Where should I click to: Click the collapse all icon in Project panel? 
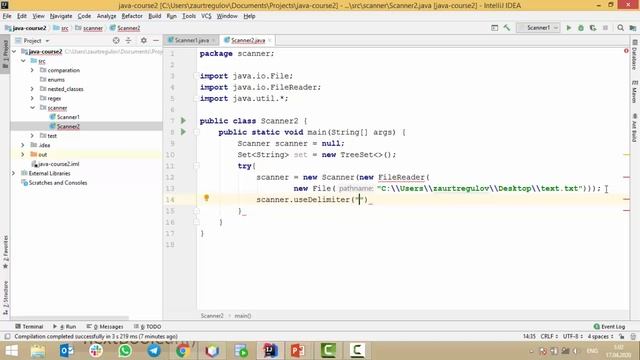pyautogui.click(x=129, y=40)
